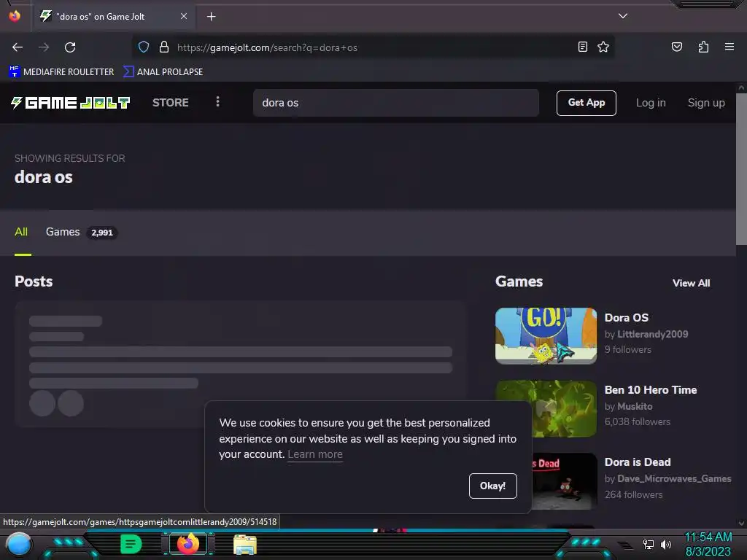Open Dave_Microwaves_Games author profile
Viewport: 747px width, 560px height.
click(x=674, y=479)
